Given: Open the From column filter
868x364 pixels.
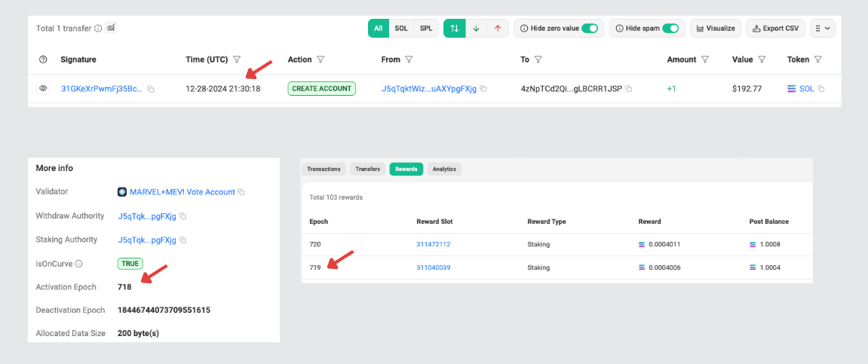Looking at the screenshot, I should tap(409, 60).
